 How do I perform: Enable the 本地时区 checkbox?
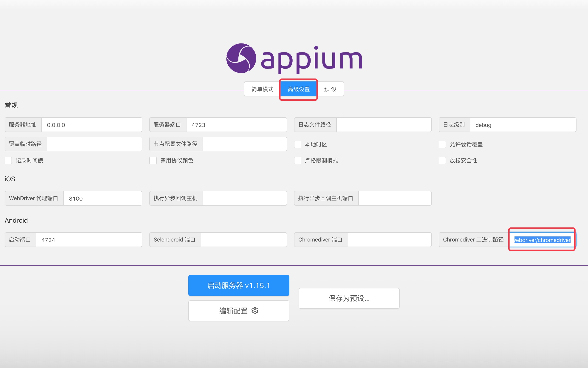[x=298, y=144]
